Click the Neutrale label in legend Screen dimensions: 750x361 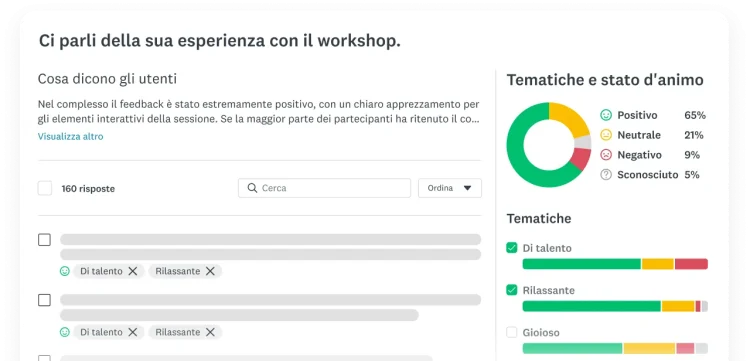[x=639, y=135]
